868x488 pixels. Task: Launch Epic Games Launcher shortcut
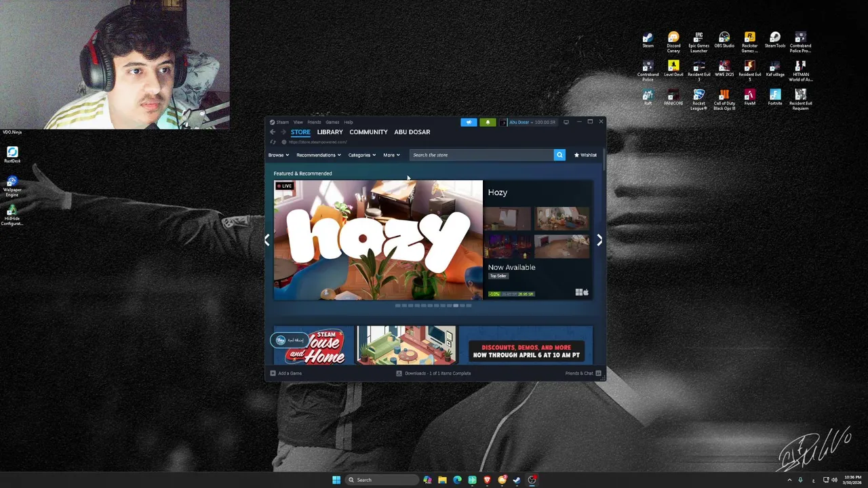(698, 42)
